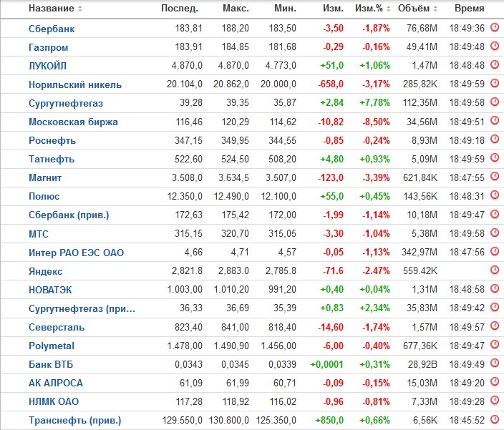Image resolution: width=504 pixels, height=430 pixels.
Task: Click the clock icon in МТС row
Action: click(495, 233)
